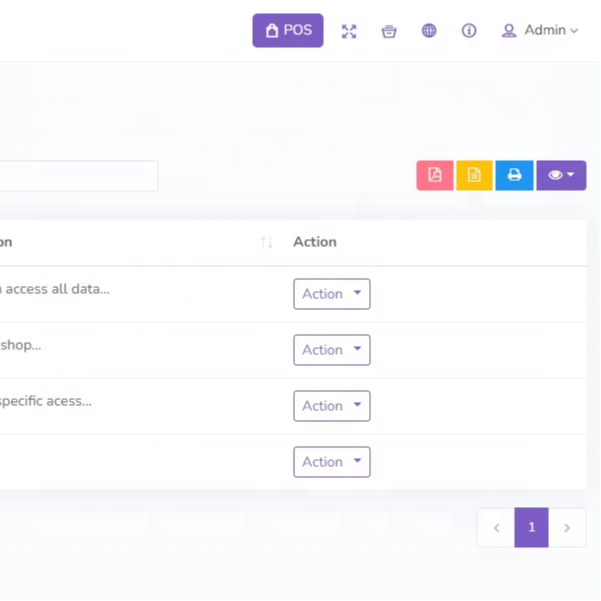
Task: Open the language globe icon
Action: pyautogui.click(x=429, y=30)
